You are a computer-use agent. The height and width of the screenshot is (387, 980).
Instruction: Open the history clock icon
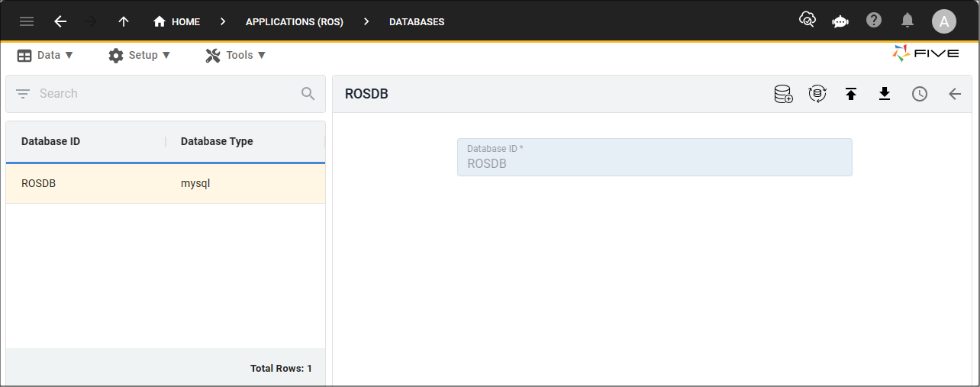[x=920, y=94]
